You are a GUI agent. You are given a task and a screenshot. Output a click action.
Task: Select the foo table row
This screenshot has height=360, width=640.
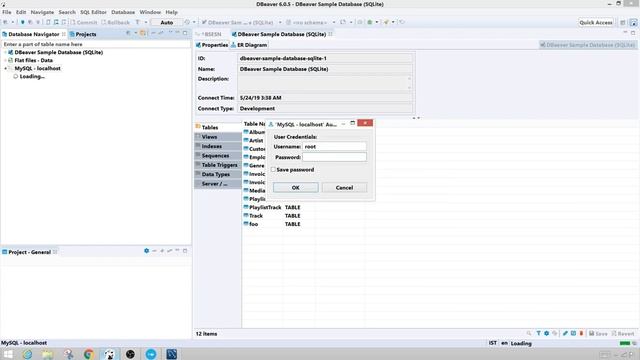[253, 224]
